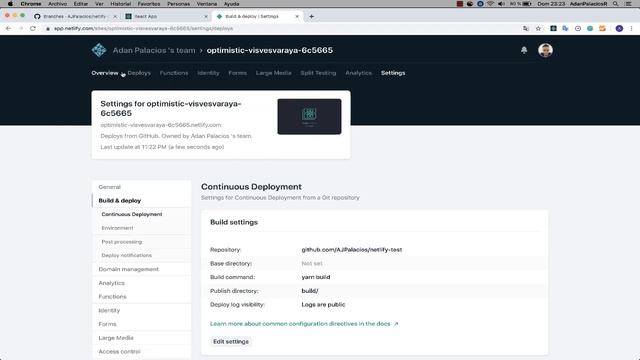Open Access control in the sidebar
640x360 pixels.
119,351
